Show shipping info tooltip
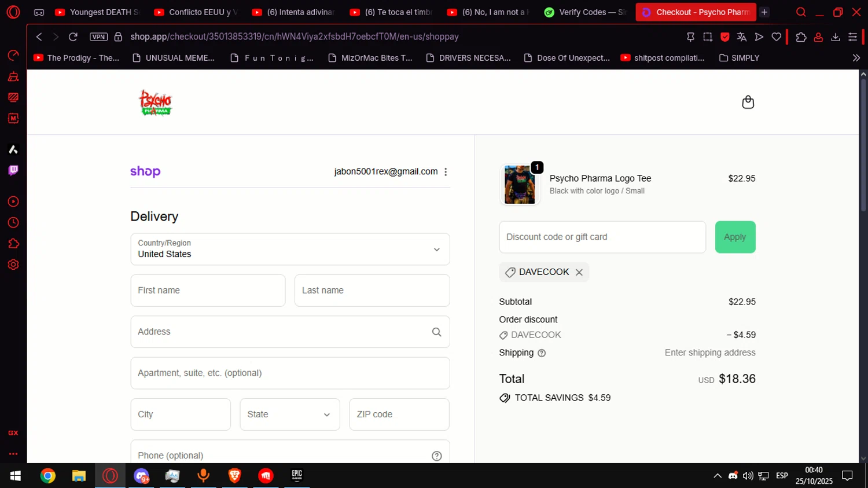 [x=542, y=353]
